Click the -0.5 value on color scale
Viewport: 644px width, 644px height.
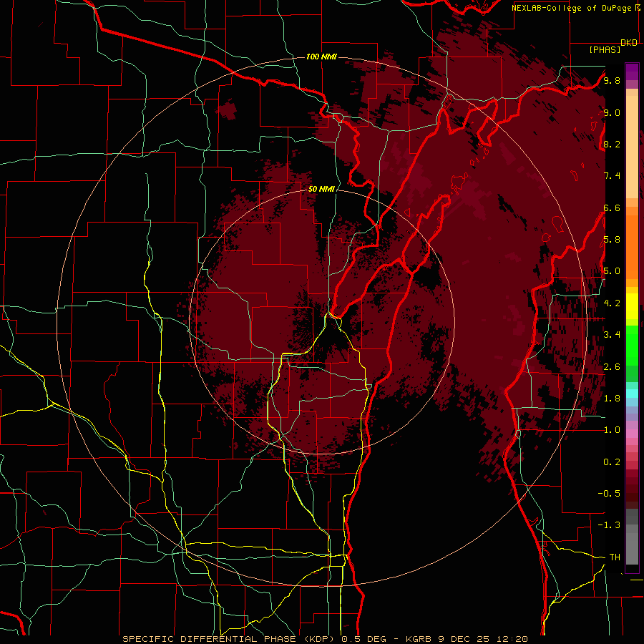(609, 494)
